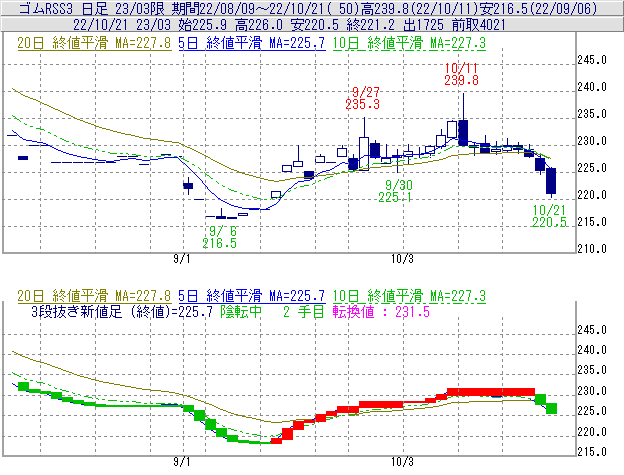Click the 5日 終値平滑 MA=225.7 legend in upper chart

tap(252, 43)
